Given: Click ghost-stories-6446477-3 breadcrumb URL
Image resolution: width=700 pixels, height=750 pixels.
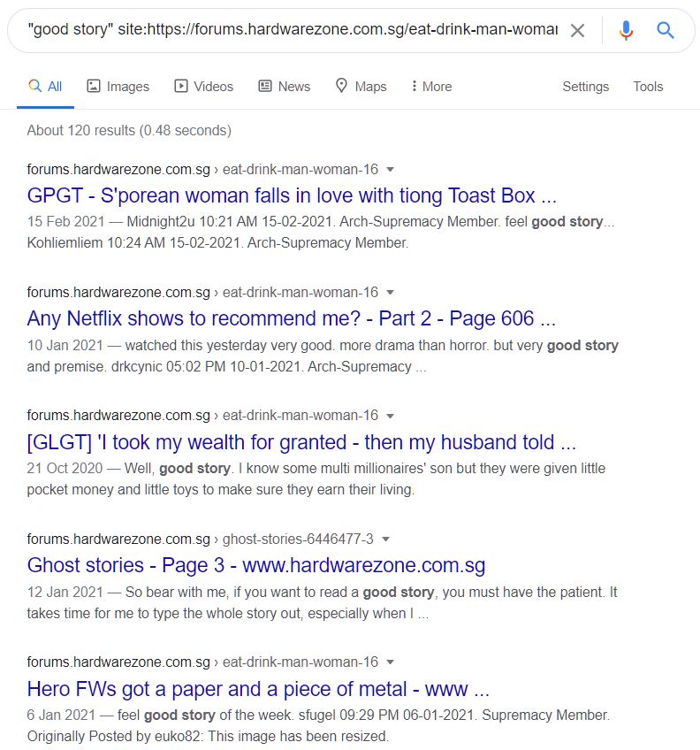Looking at the screenshot, I should coord(298,540).
